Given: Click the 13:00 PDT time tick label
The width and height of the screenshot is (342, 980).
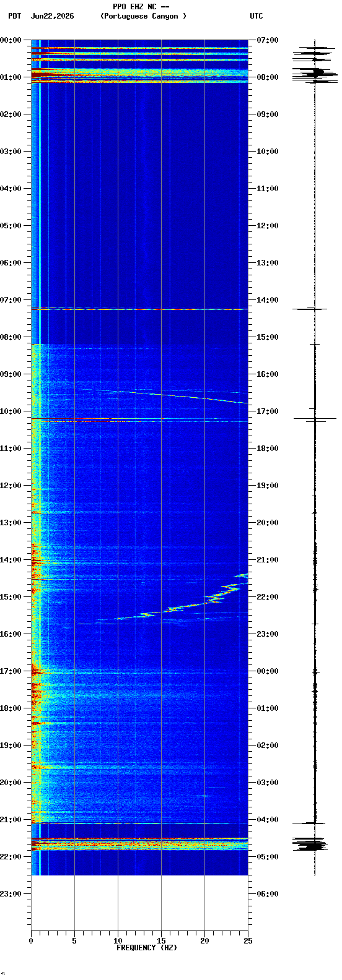Looking at the screenshot, I should 11,523.
